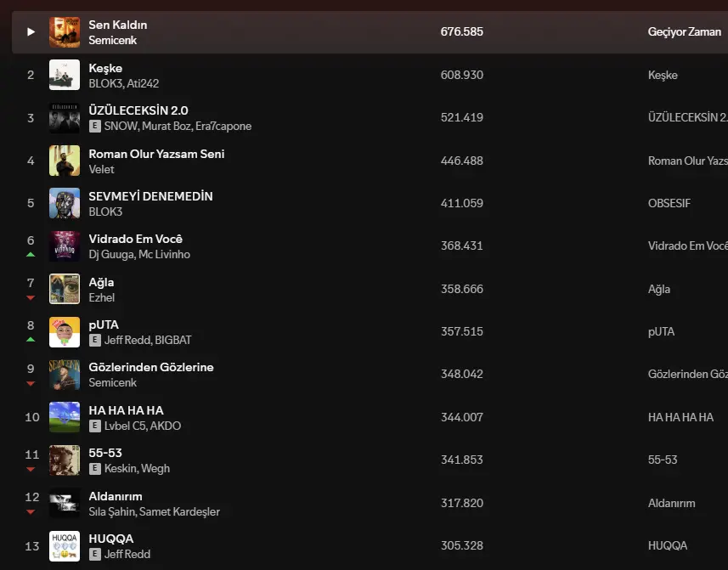Open artist Velet
728x570 pixels.
coord(101,169)
